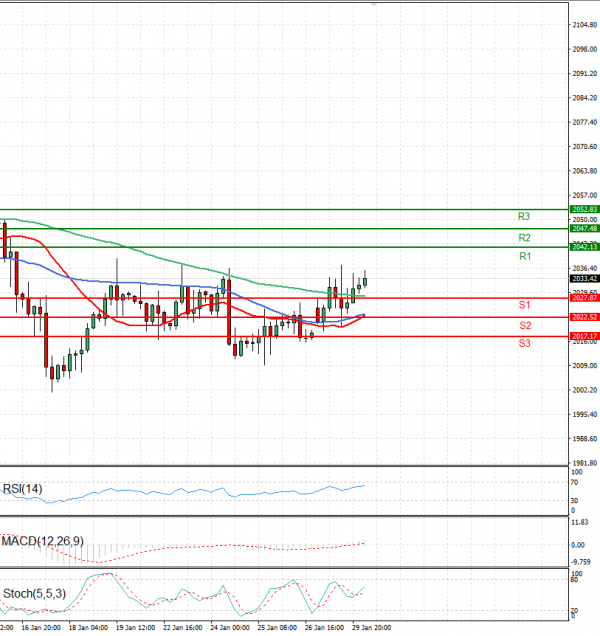Click the RSI scale value 70
600x636 pixels.
point(574,483)
